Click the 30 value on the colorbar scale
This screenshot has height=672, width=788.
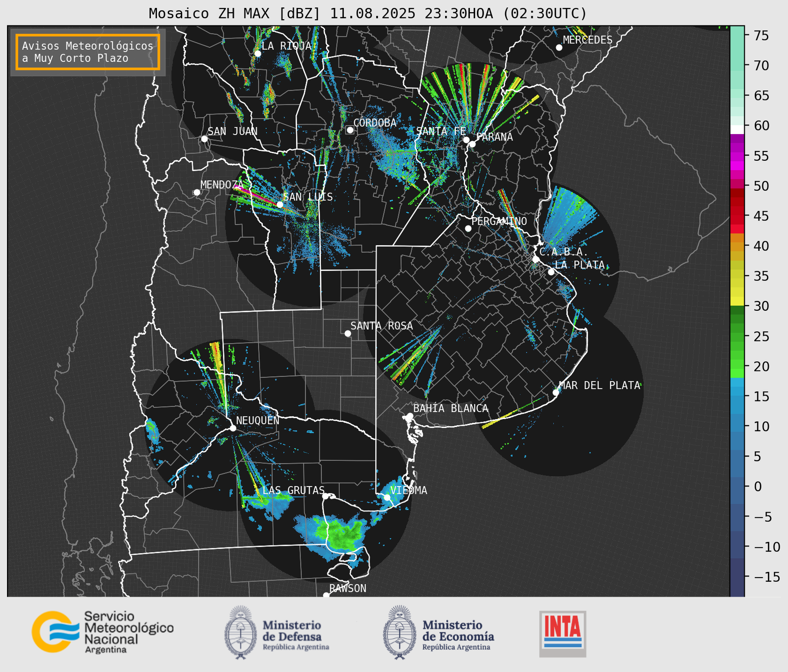[x=761, y=306]
